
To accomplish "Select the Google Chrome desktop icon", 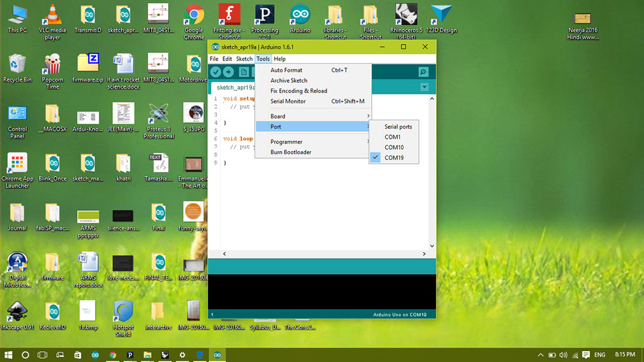I will point(194,22).
